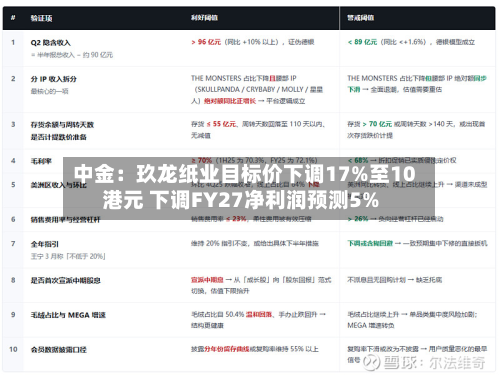Click the '最核心的一项' subtitle
The image size is (500, 378).
(49, 91)
